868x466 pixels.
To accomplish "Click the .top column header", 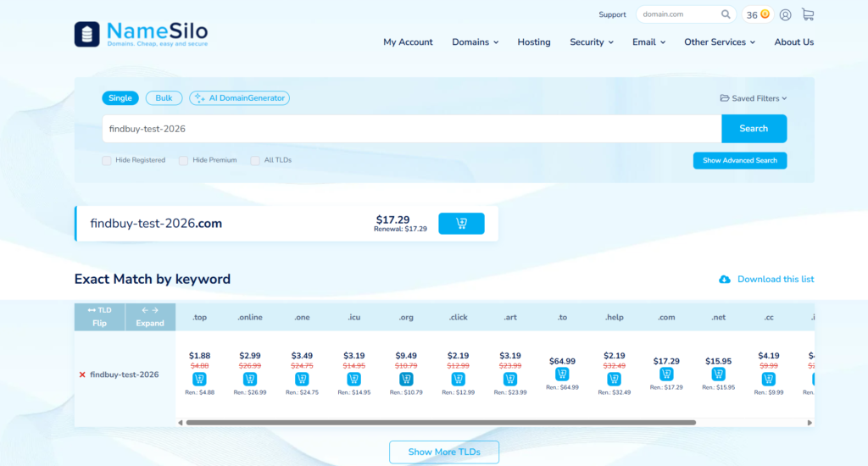I will (x=199, y=317).
